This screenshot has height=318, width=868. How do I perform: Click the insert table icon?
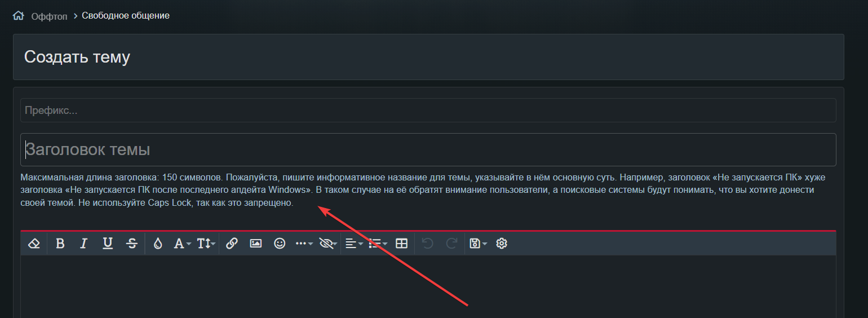tap(401, 244)
